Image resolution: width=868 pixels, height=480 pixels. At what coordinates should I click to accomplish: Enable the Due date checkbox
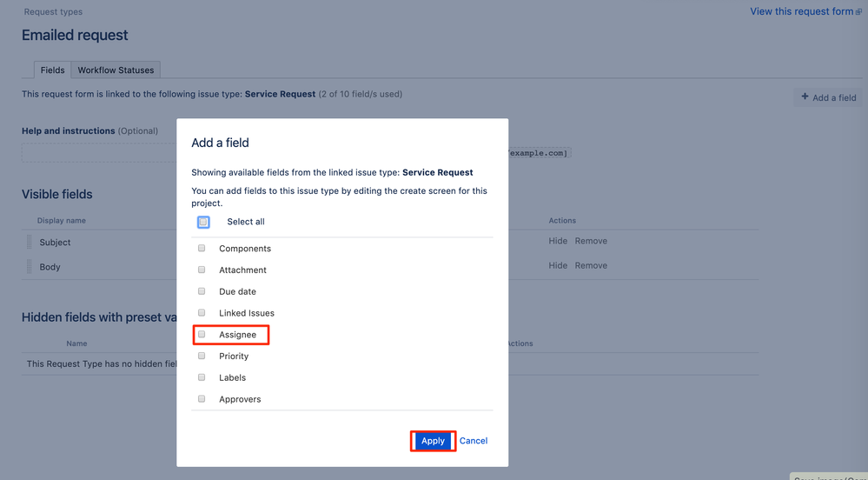click(x=202, y=291)
